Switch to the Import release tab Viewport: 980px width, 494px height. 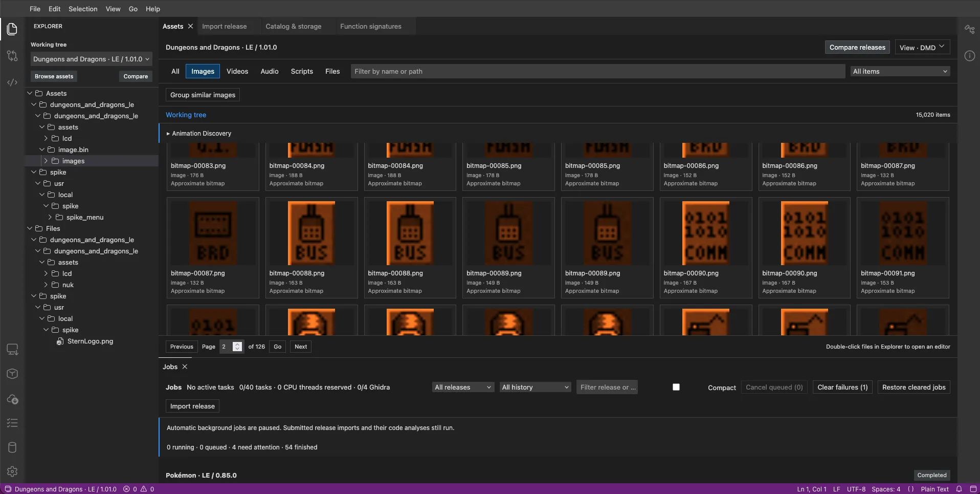point(224,26)
